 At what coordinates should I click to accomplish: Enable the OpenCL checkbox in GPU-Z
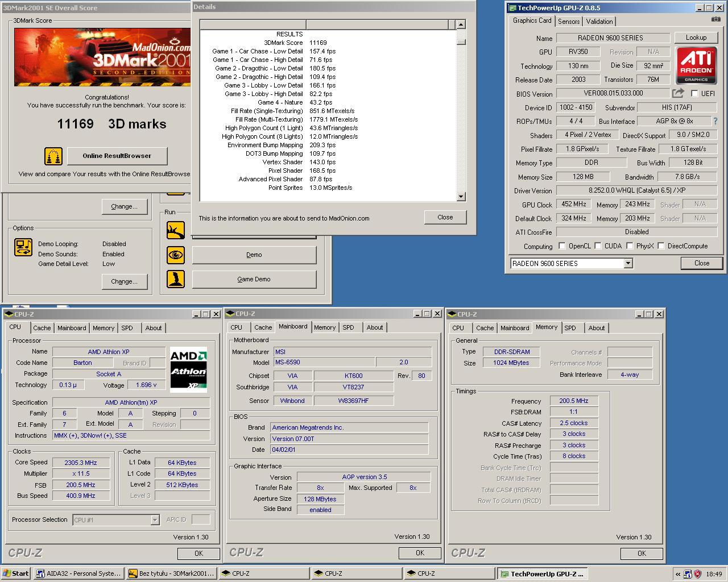tap(562, 246)
